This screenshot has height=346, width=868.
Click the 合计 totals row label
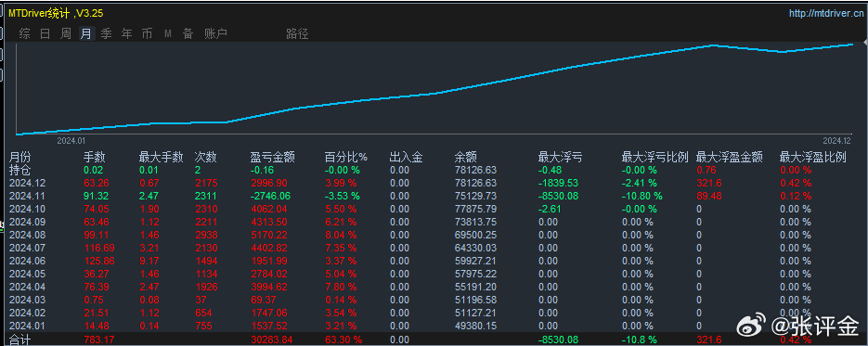pos(19,339)
